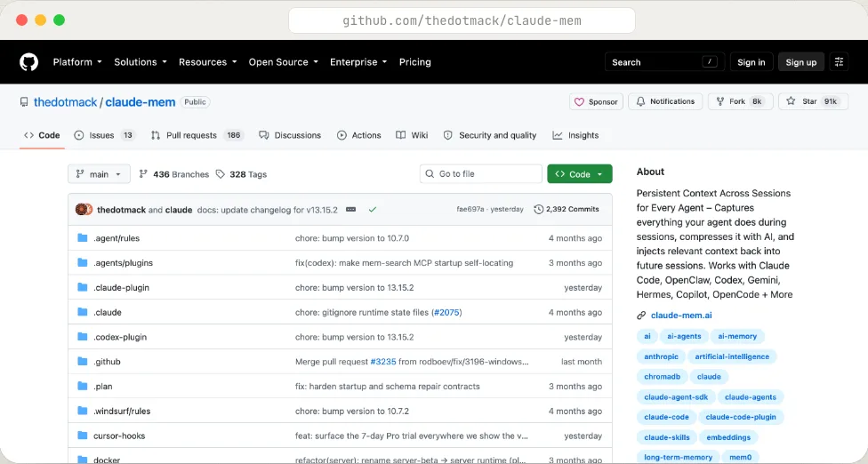Switch to the Discussions tab
The width and height of the screenshot is (868, 464).
coord(290,135)
